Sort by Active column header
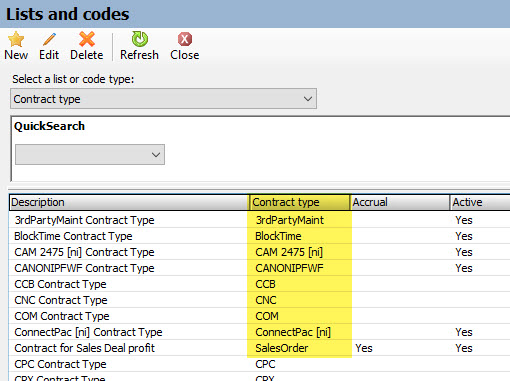Screen dimensions: 510x381 pos(480,202)
